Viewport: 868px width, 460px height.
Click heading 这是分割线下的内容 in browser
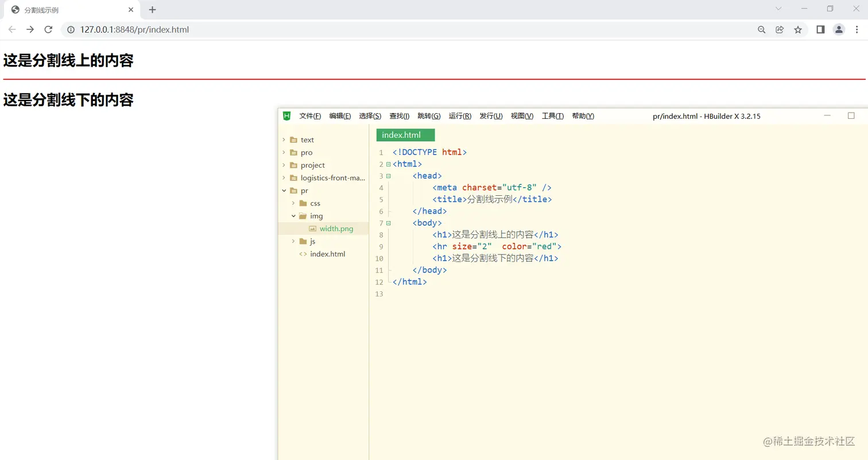68,100
